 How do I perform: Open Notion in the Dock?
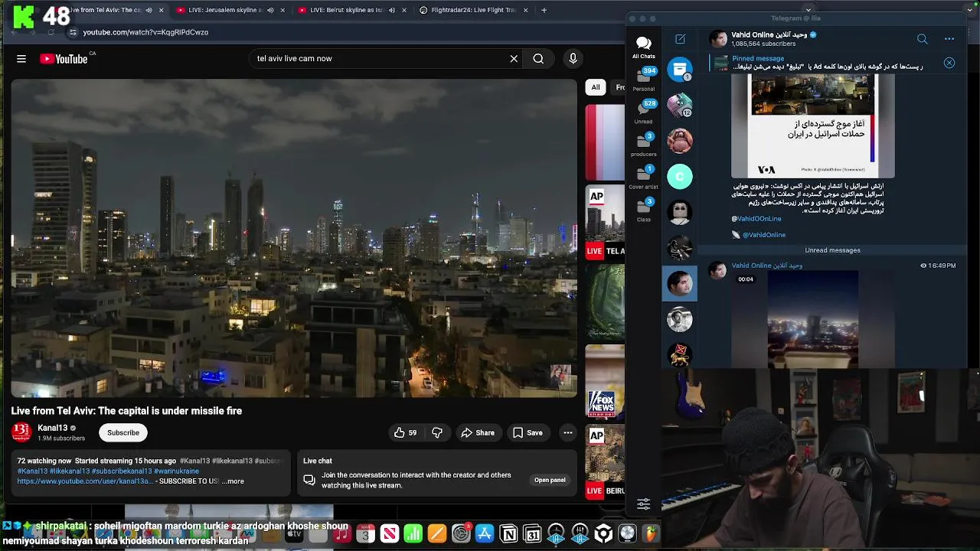(508, 534)
